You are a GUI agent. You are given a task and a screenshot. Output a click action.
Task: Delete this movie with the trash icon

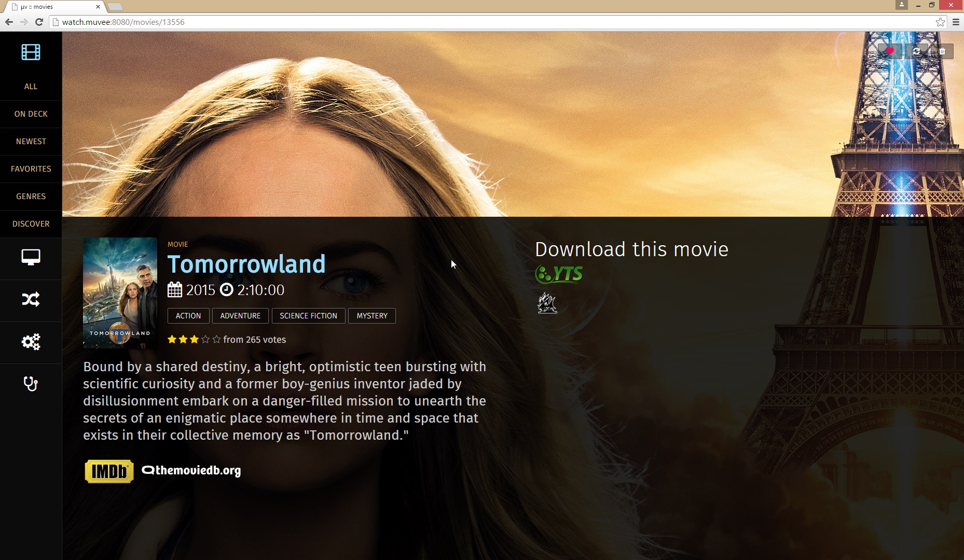[x=942, y=51]
